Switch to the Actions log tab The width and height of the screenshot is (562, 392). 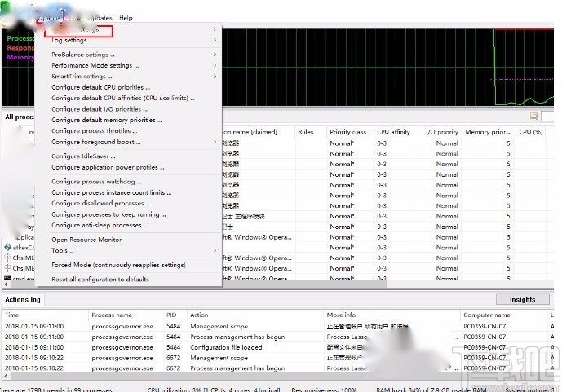coord(23,299)
